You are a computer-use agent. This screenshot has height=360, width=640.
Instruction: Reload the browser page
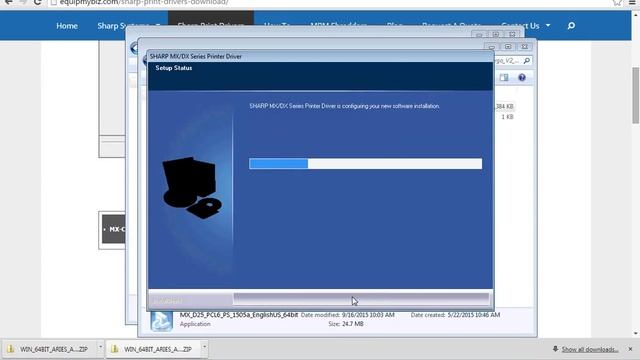[38, 2]
